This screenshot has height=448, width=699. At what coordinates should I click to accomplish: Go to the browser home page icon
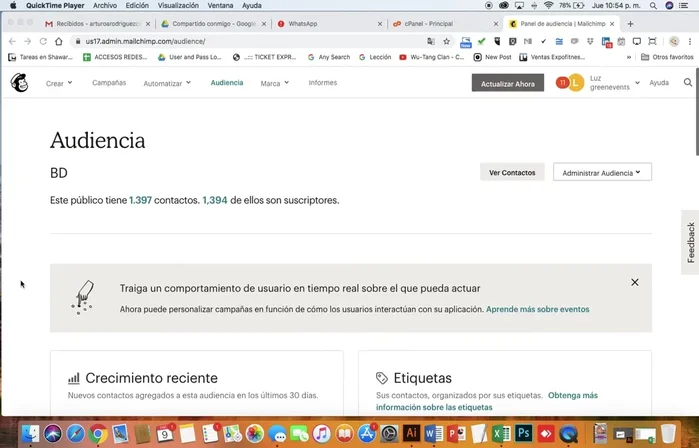click(x=58, y=41)
